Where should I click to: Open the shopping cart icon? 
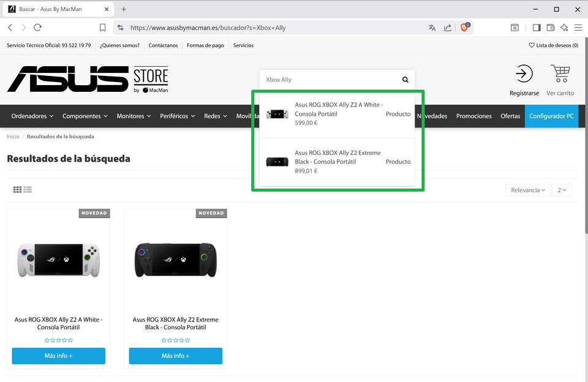(560, 73)
